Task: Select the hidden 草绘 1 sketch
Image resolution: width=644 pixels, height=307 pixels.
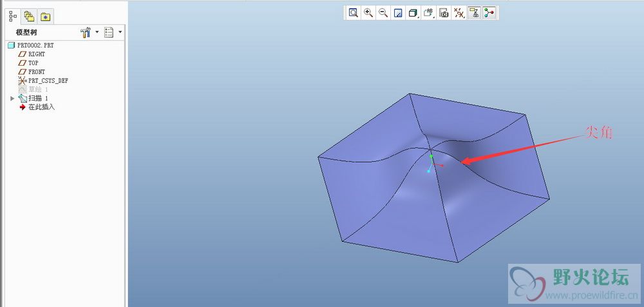Action: (33, 89)
